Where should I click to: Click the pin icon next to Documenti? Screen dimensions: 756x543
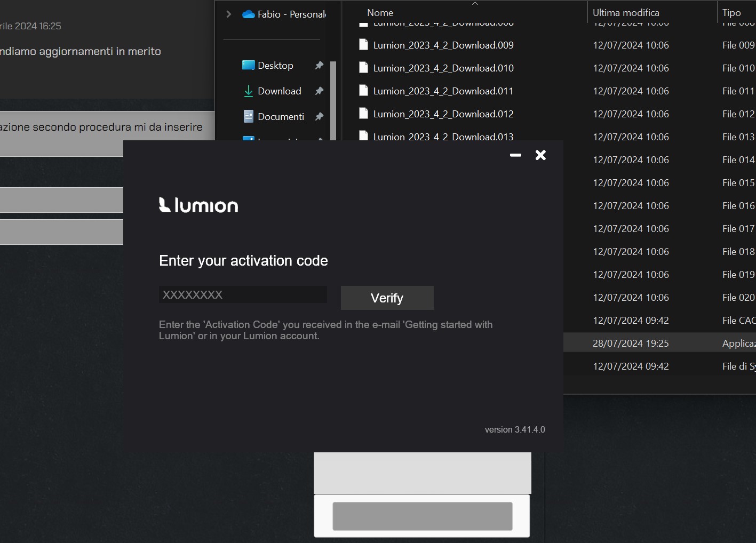319,116
